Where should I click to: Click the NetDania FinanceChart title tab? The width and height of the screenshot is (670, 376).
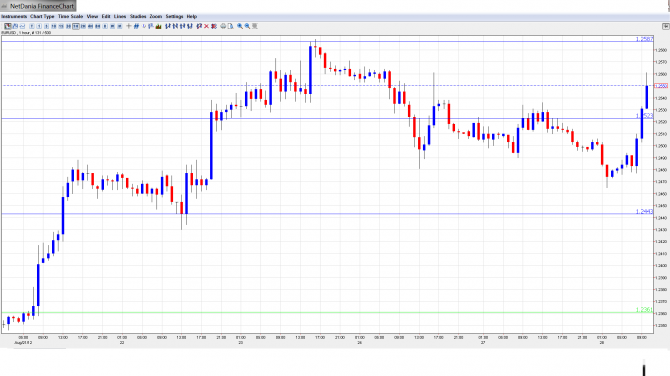[x=38, y=6]
